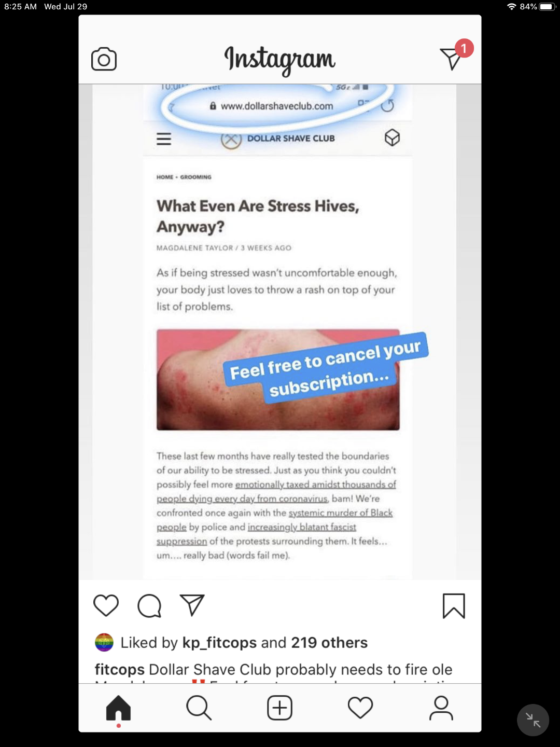View the 219 others who liked
Screen dimensions: 560x747
coord(329,643)
